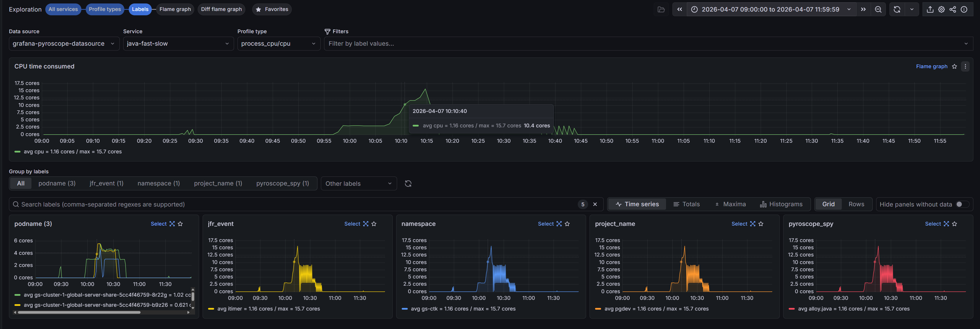Screen dimensions: 980x329
Task: Toggle Hide panels without data switch
Action: click(x=962, y=205)
